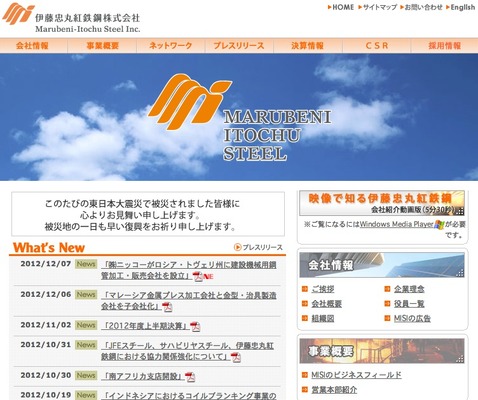Open the CSR navigation tab
Image resolution: width=478 pixels, height=400 pixels.
[377, 46]
